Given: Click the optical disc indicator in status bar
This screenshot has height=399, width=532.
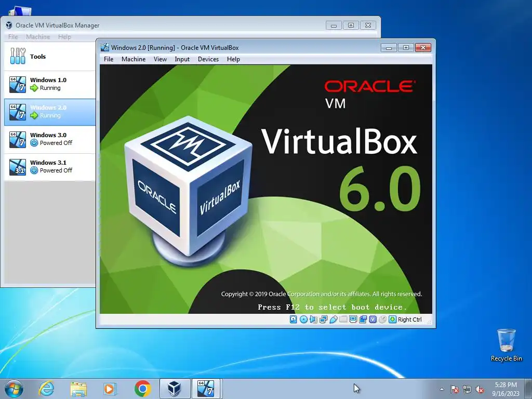Looking at the screenshot, I should pos(303,320).
